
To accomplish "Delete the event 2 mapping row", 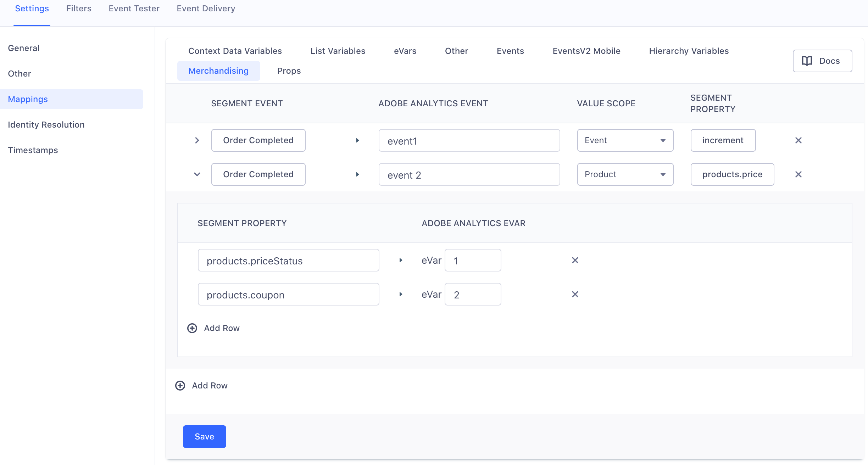I will tap(799, 174).
